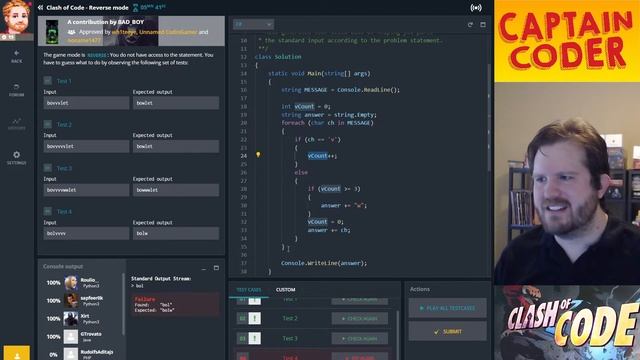Click the Test 2 label in the test cases list
This screenshot has height=360, width=640.
pyautogui.click(x=290, y=318)
